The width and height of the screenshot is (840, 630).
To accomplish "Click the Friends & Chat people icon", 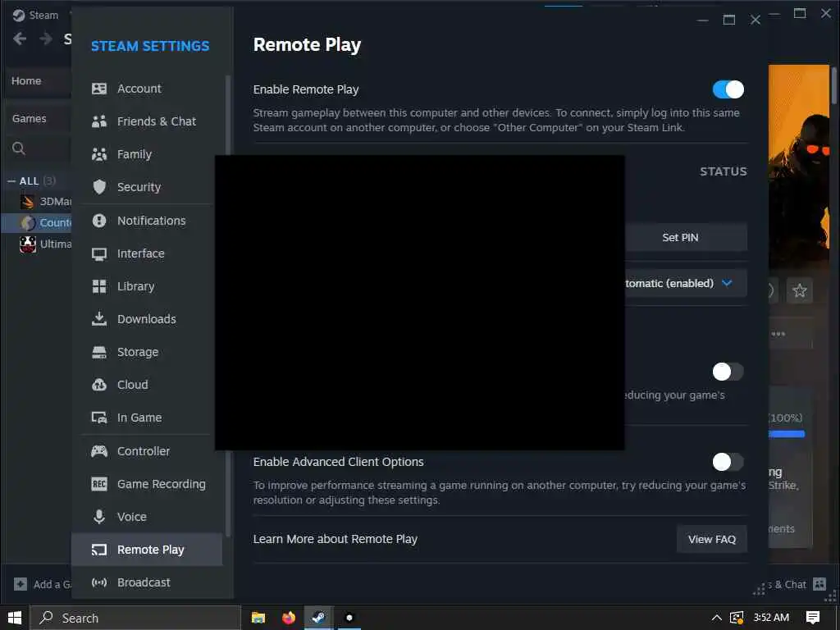I will 99,121.
